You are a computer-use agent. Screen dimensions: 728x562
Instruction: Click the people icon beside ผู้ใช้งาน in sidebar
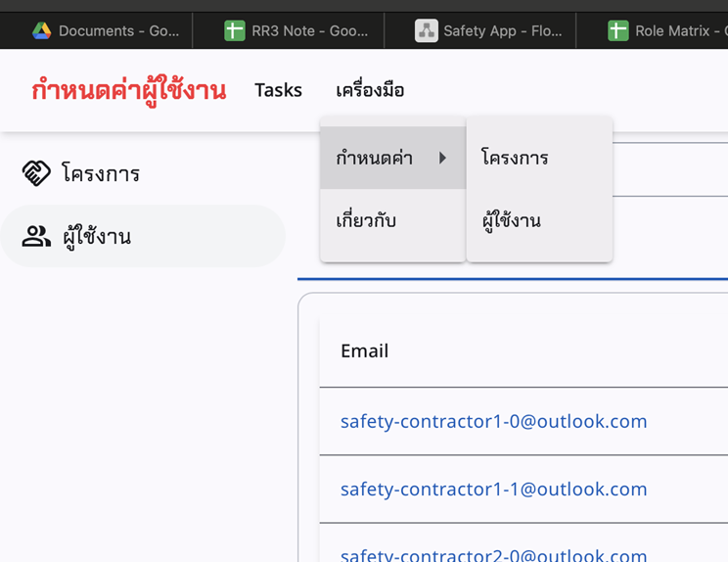point(36,236)
